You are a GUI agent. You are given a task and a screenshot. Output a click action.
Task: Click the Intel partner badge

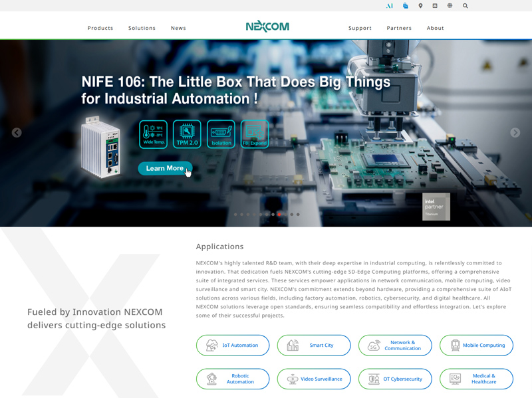436,207
